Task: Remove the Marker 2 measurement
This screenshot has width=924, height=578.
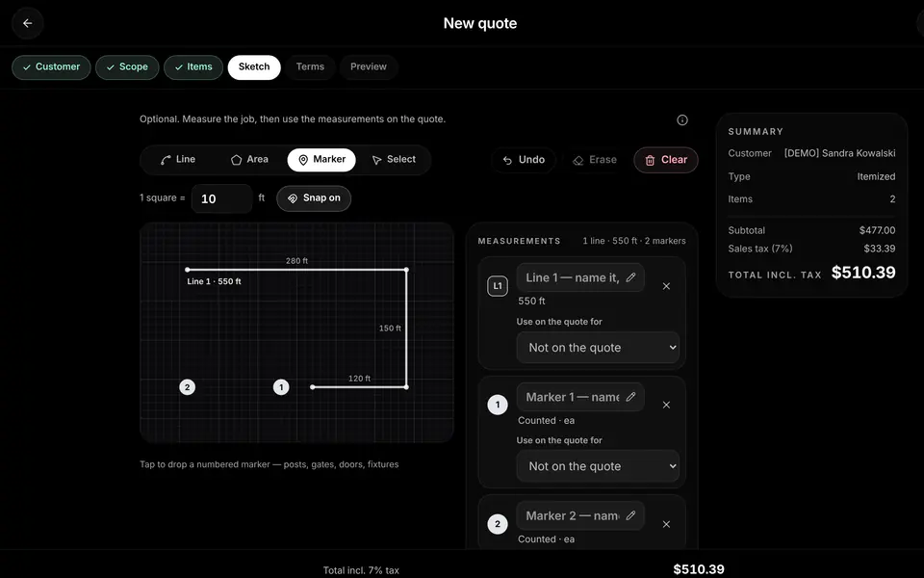Action: coord(666,524)
